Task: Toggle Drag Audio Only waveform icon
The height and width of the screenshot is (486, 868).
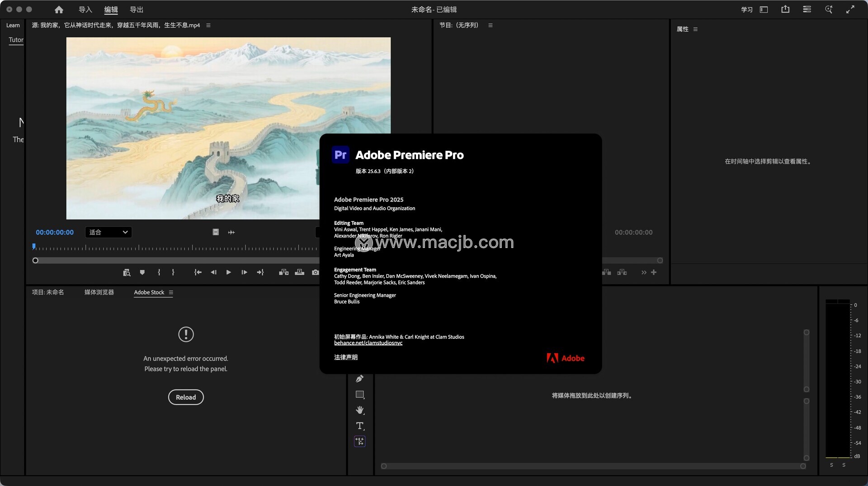Action: pyautogui.click(x=231, y=232)
